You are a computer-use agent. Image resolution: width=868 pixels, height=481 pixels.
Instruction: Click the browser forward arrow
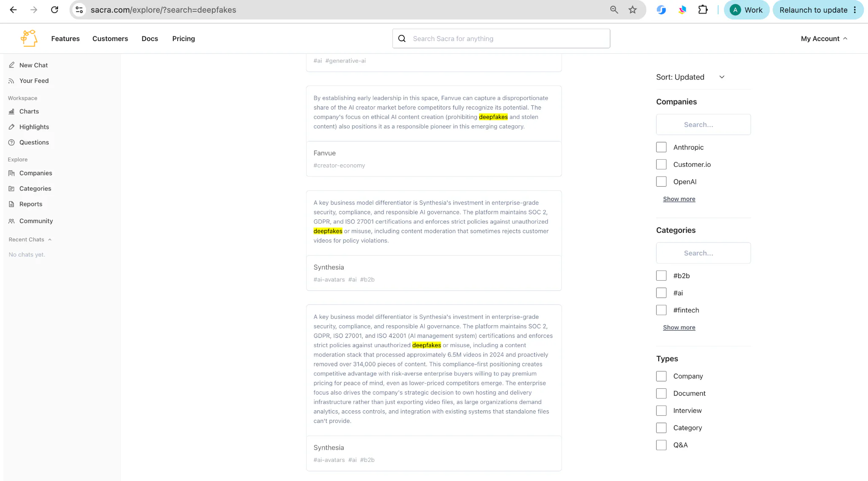pos(34,10)
